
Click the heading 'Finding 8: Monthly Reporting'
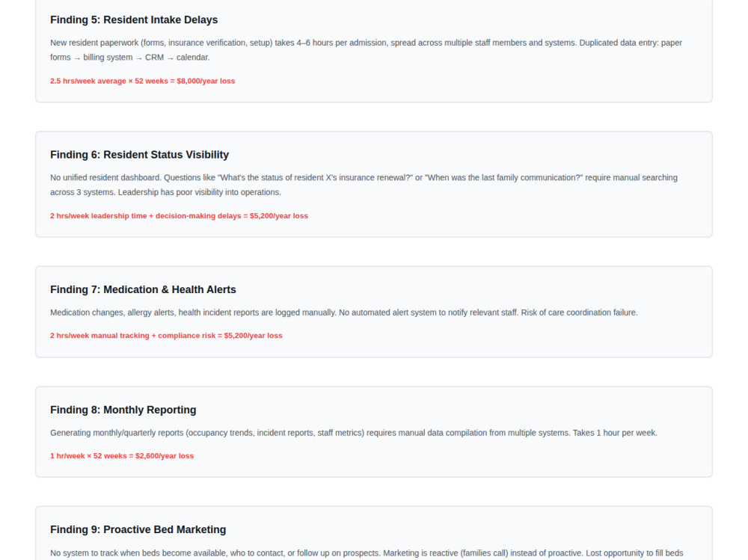[x=123, y=410]
